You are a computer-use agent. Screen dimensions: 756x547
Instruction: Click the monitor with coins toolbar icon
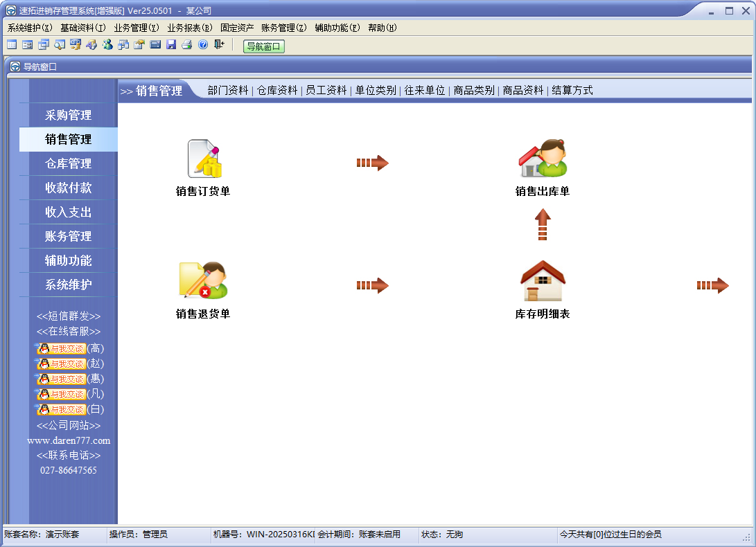pyautogui.click(x=76, y=45)
